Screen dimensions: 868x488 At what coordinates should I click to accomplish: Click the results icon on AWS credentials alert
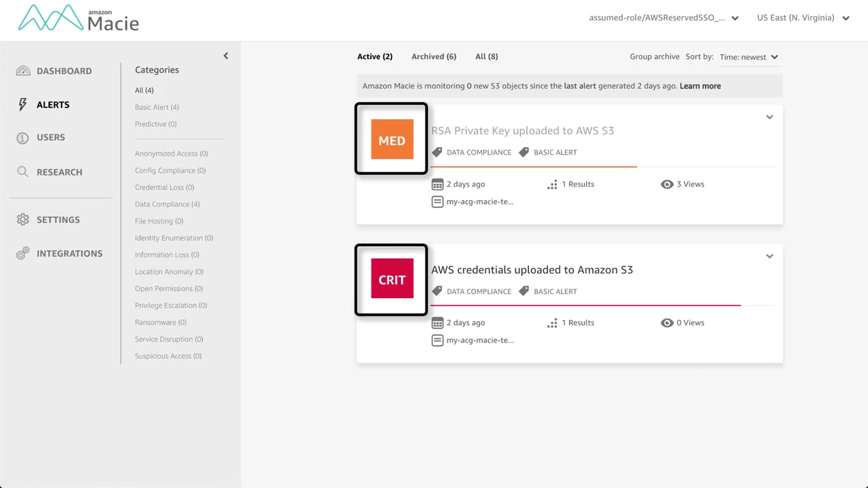[x=553, y=323]
